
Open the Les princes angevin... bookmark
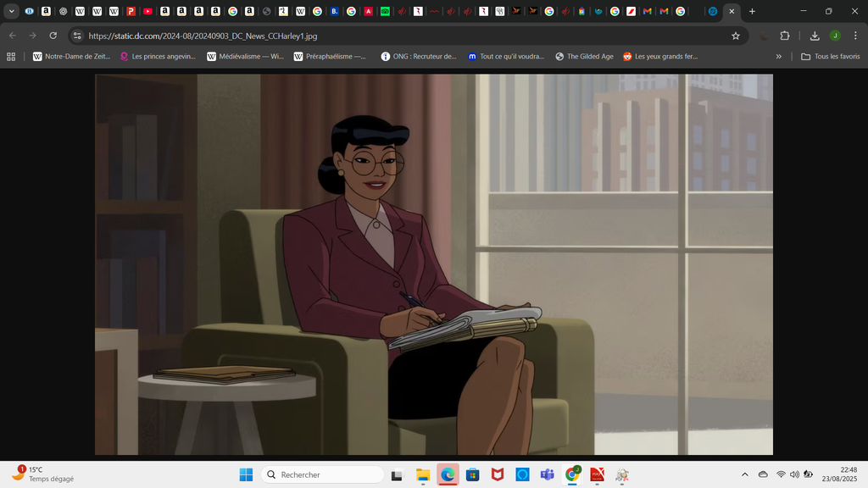(x=158, y=57)
